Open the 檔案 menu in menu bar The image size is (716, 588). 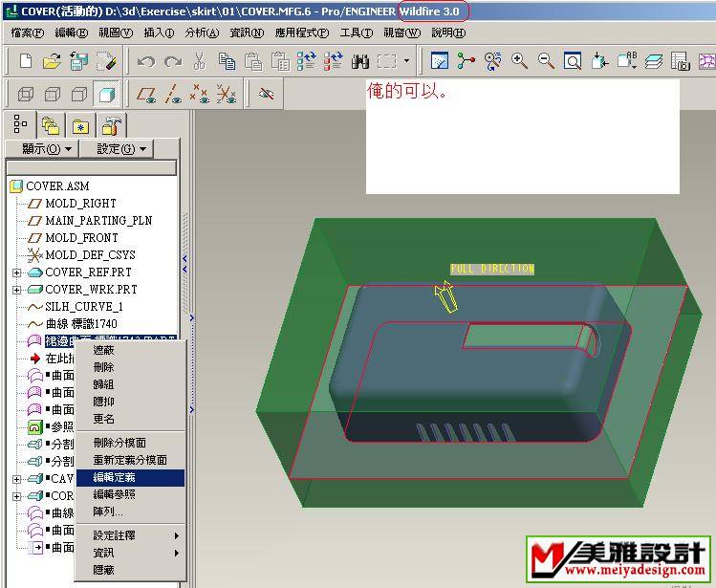pos(27,33)
